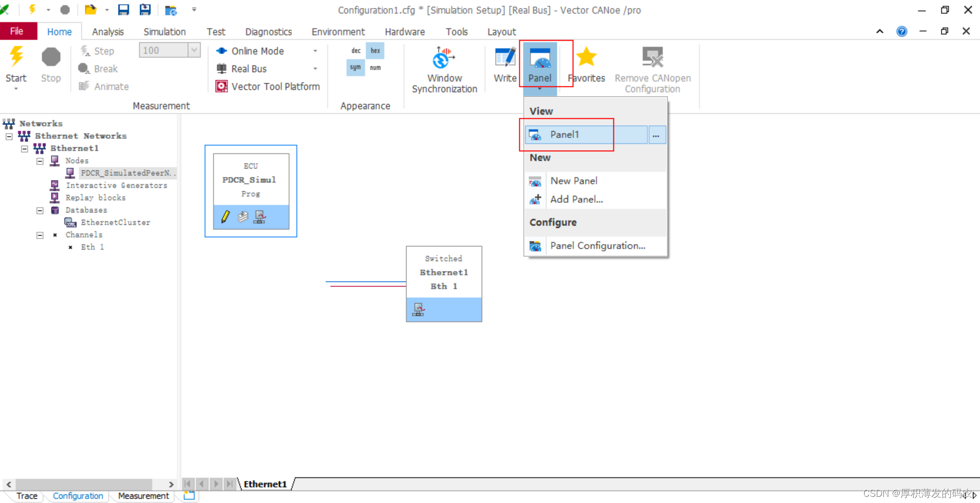The image size is (980, 503).
Task: Click the Animate measurement button
Action: coord(103,86)
